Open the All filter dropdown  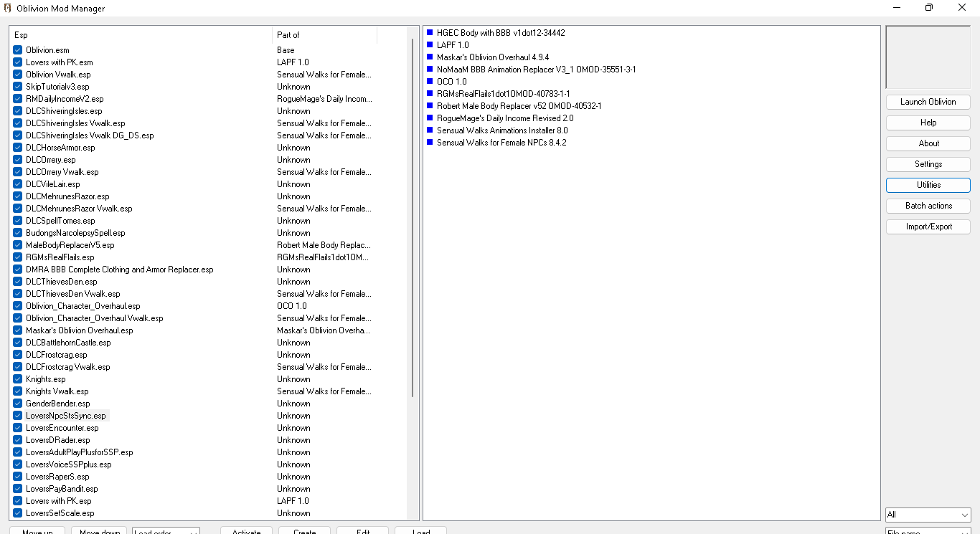928,515
